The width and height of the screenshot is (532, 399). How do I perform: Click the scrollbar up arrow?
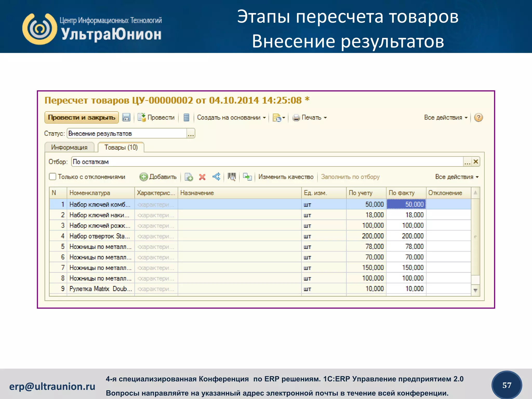(475, 193)
